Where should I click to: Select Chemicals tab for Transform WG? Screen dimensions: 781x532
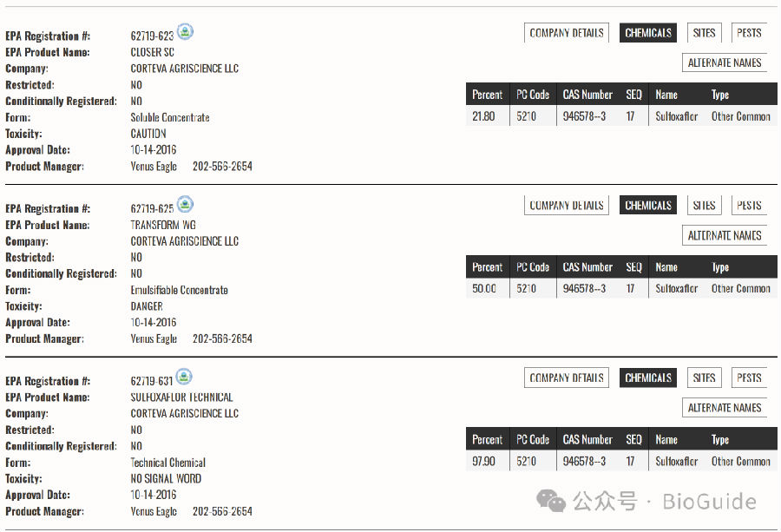click(x=648, y=205)
